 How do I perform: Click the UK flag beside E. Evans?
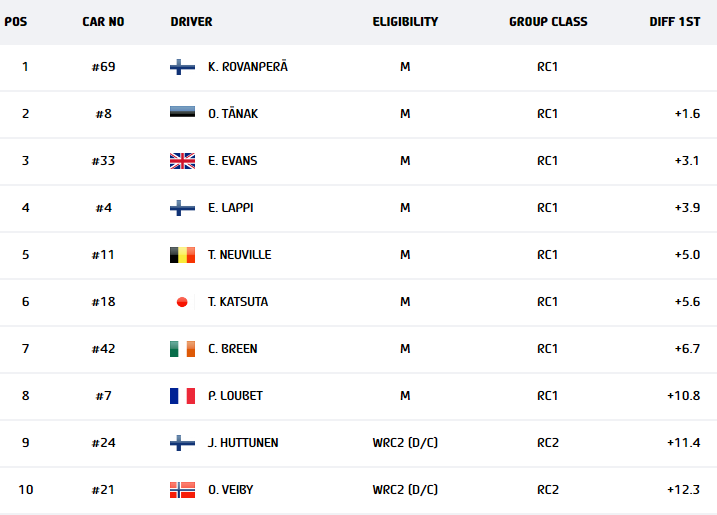pyautogui.click(x=182, y=161)
